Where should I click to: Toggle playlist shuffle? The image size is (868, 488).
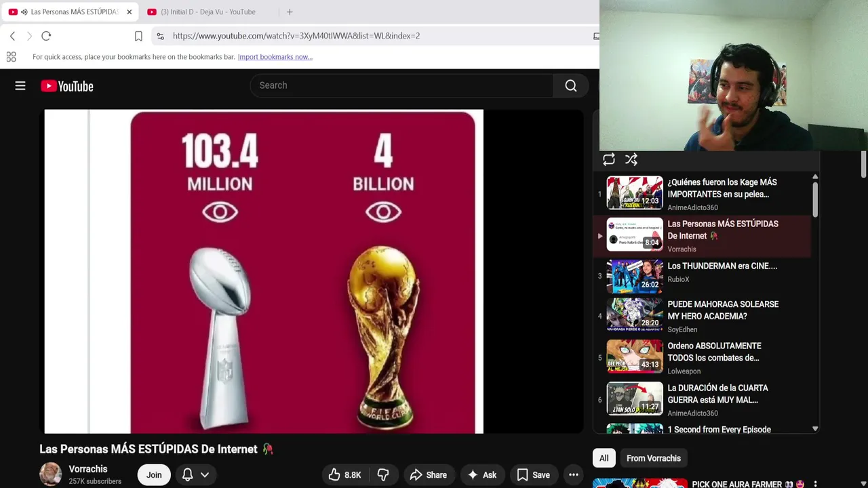(631, 159)
